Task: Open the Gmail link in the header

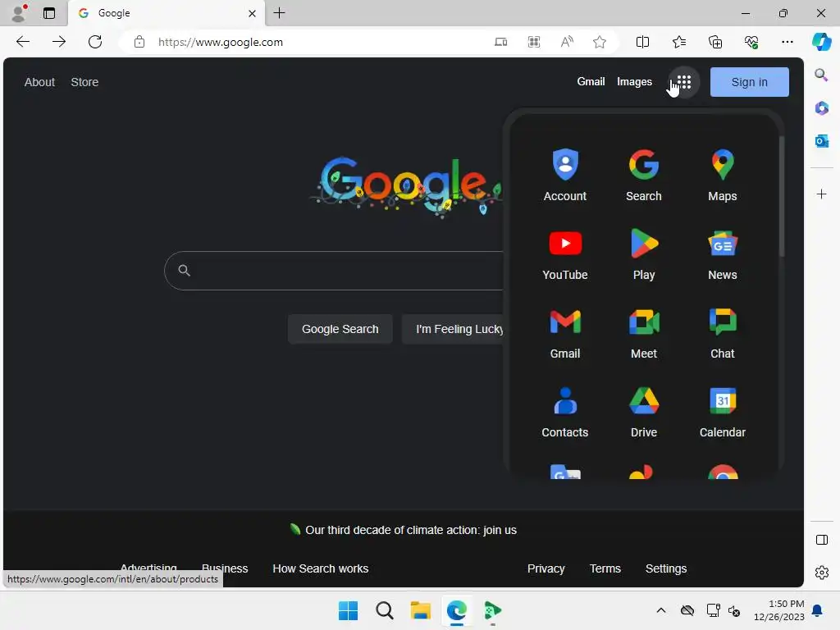Action: click(591, 81)
